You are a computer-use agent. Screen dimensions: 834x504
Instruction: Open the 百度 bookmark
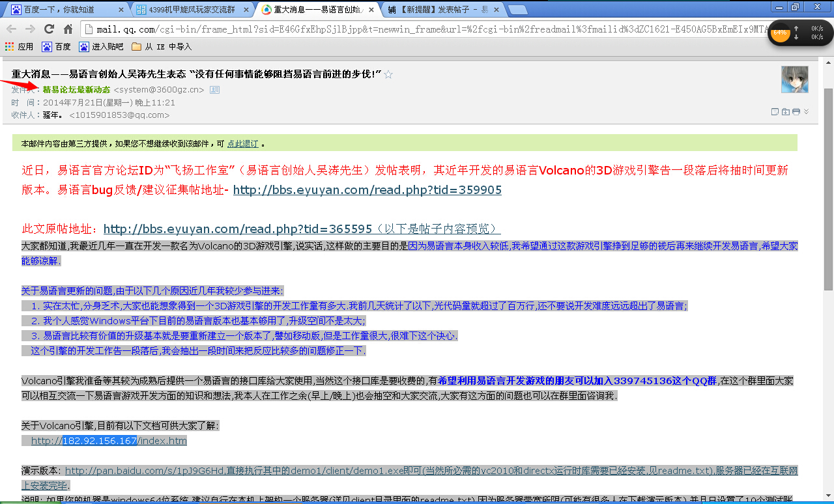coord(57,47)
